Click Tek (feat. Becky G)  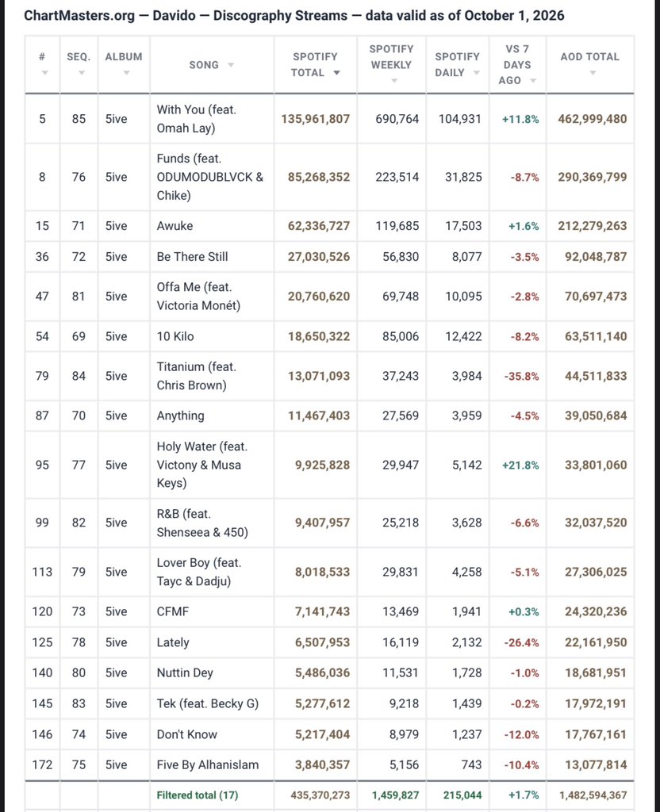pos(207,703)
